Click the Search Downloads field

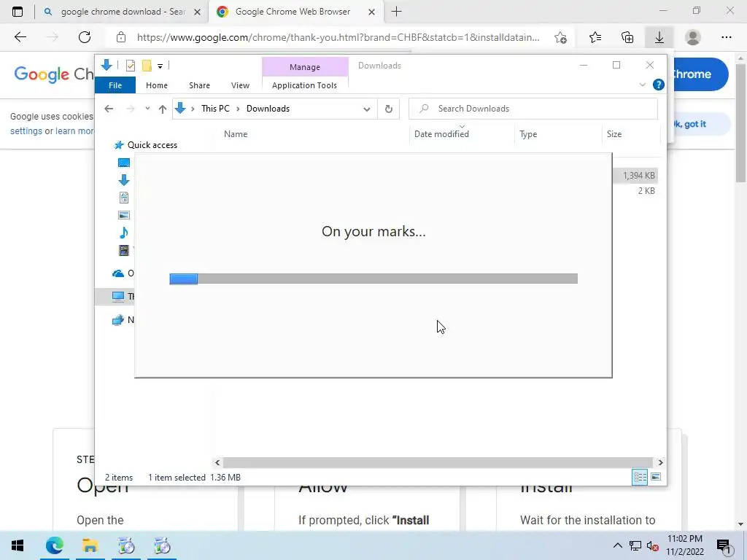click(x=533, y=109)
